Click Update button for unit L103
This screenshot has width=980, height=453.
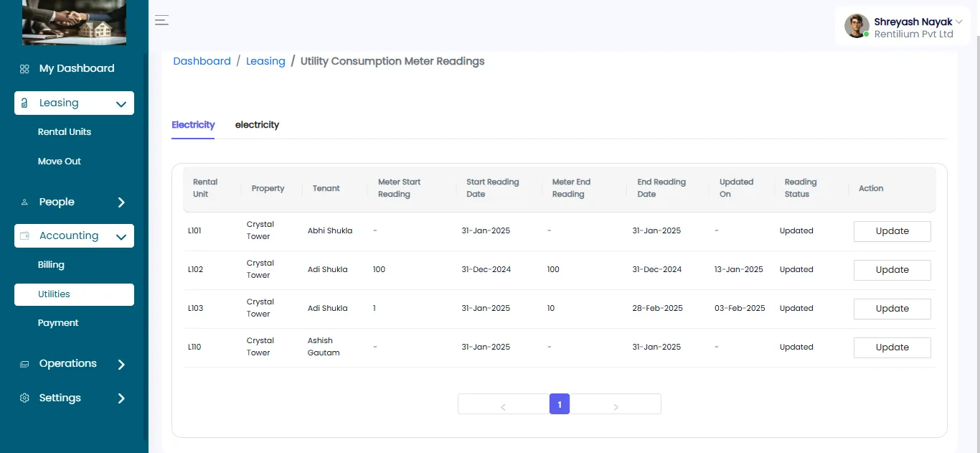click(x=892, y=309)
